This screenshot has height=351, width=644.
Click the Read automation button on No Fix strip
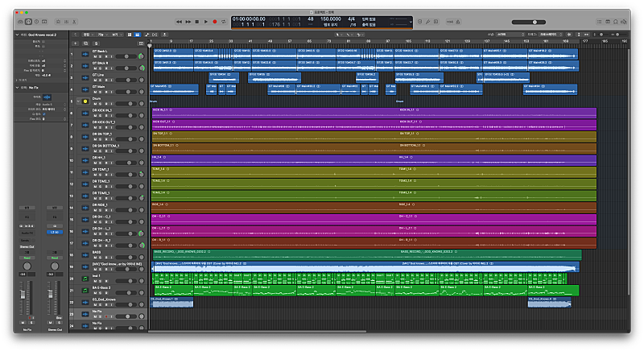pyautogui.click(x=28, y=258)
